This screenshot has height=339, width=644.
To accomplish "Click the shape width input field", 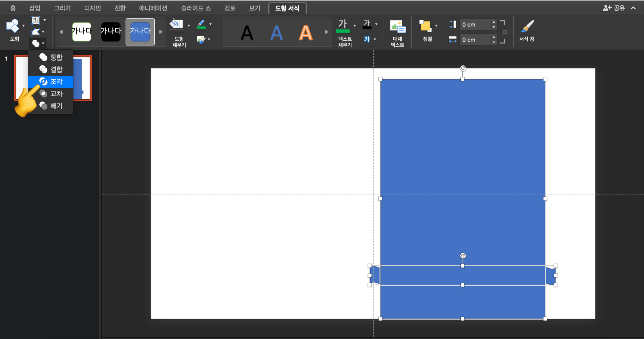I will (x=476, y=40).
